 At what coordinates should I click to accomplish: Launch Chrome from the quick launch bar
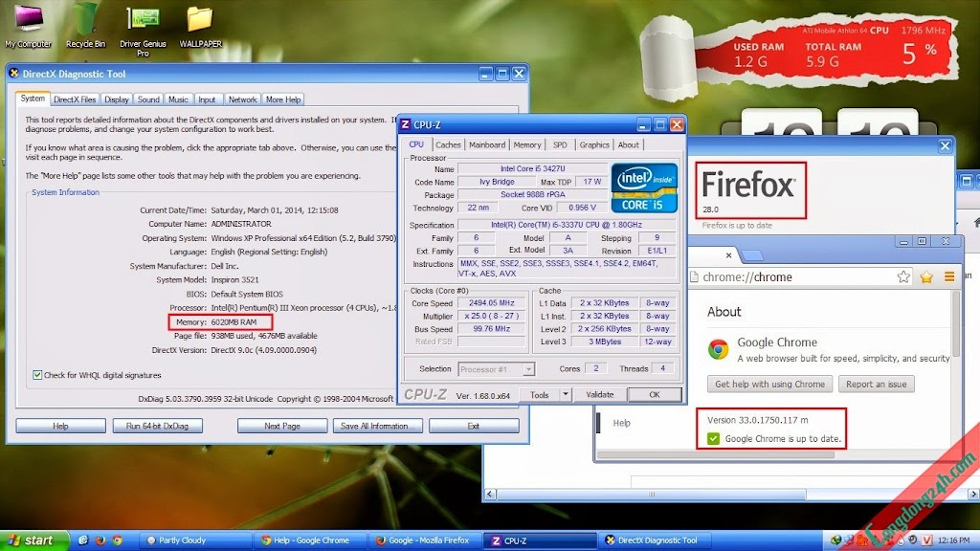click(118, 540)
